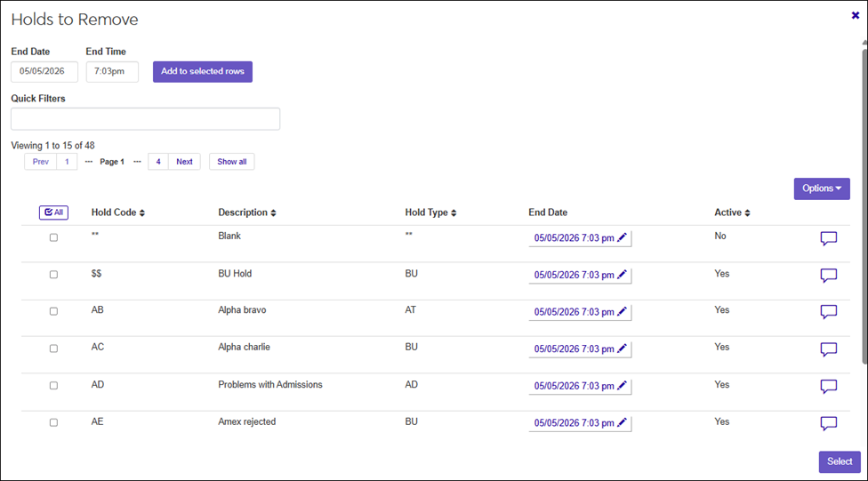Click into the Quick Filters box

coord(146,119)
